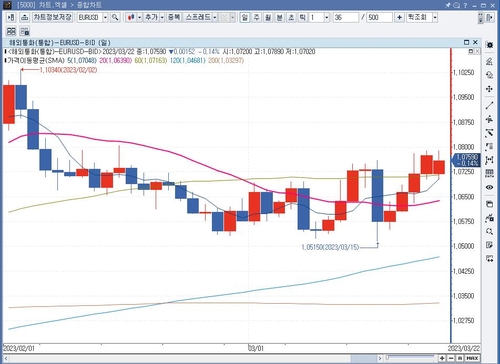Click the second toolbar icon, left of 차트정보저장
The width and height of the screenshot is (500, 364).
[x=24, y=17]
